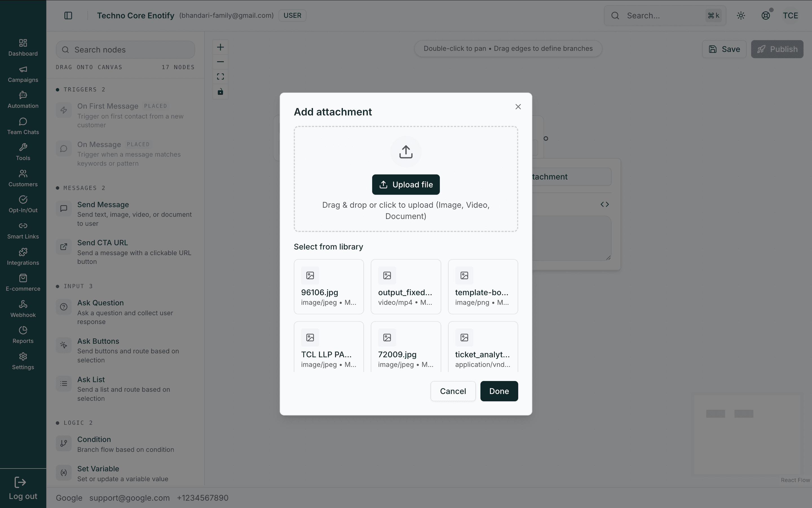
Task: Focus the top Search field
Action: coord(665,16)
